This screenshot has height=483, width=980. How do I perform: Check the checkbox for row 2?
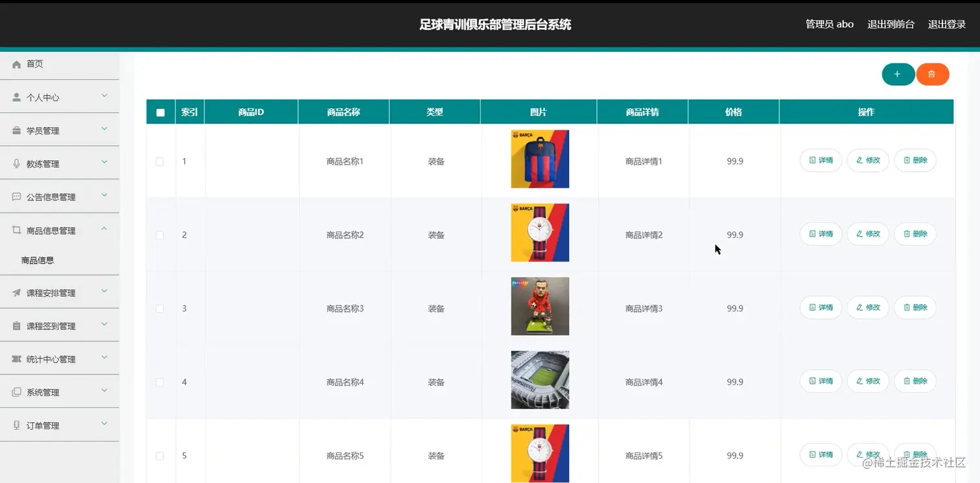[160, 235]
